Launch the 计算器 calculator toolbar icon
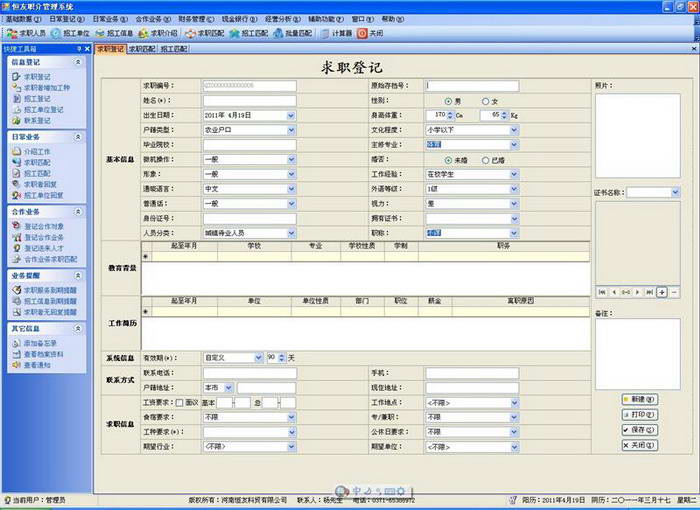Screen dimensions: 700x510 click(337, 33)
